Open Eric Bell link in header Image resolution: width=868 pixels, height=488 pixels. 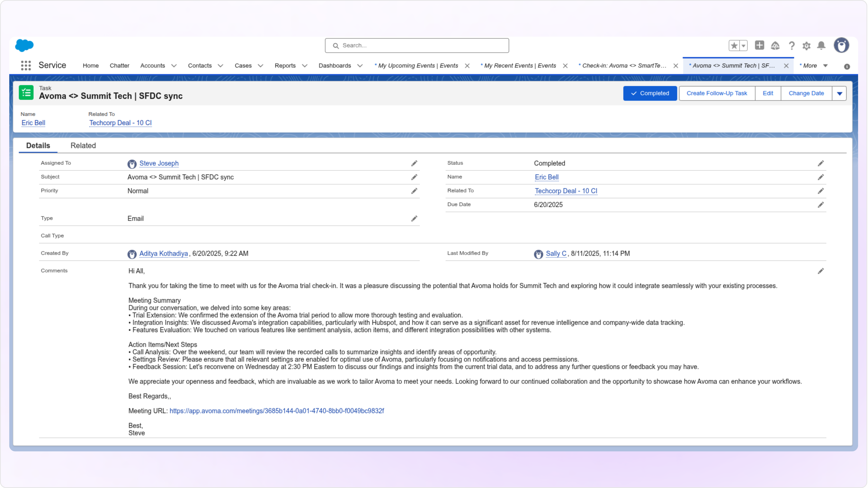33,123
